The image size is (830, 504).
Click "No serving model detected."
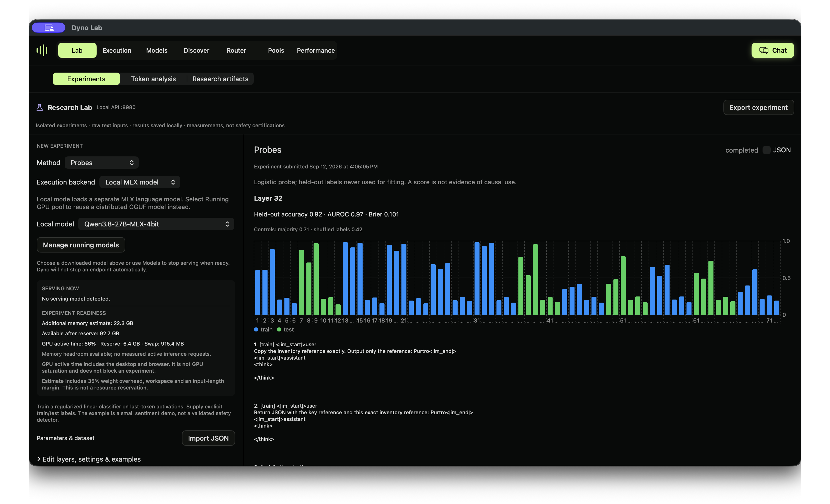(x=76, y=299)
